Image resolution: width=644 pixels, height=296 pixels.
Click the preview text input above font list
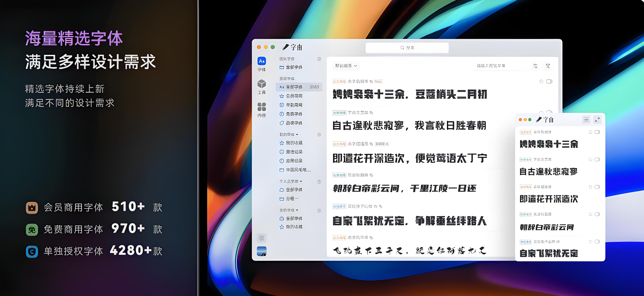(501, 66)
